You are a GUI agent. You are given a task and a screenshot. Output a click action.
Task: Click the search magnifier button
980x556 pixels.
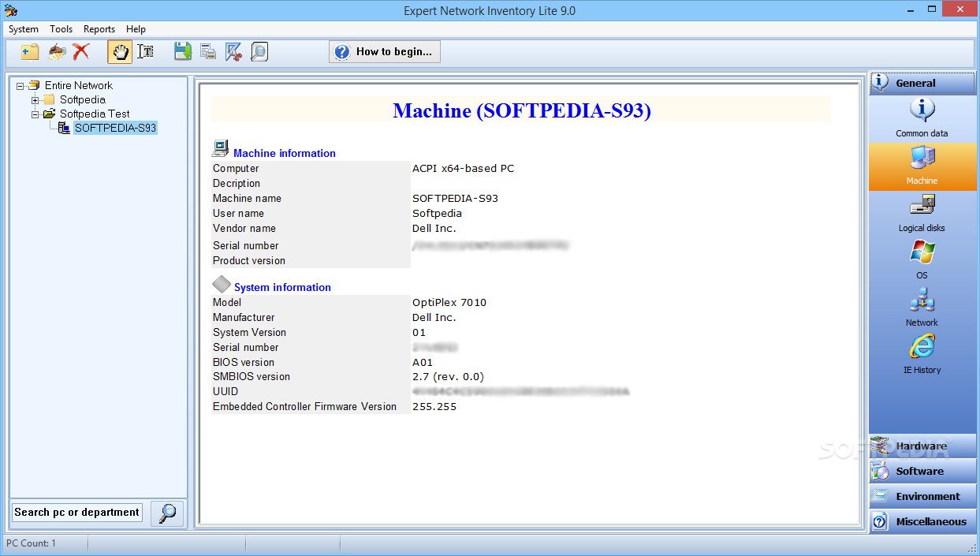[x=167, y=513]
